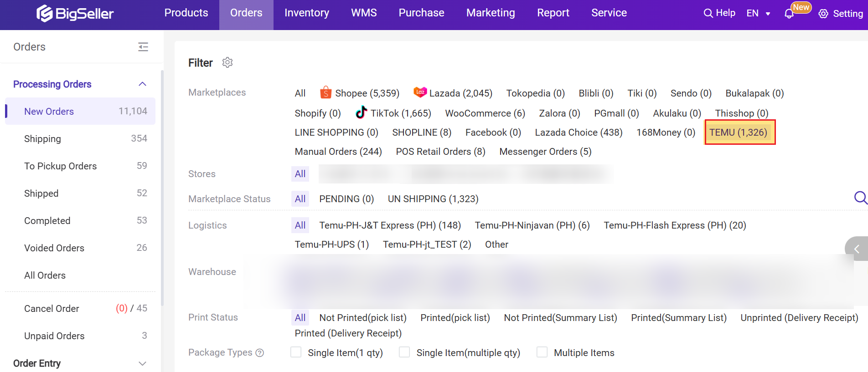Filter by Tokopedia (0) marketplace
The height and width of the screenshot is (372, 868).
535,93
